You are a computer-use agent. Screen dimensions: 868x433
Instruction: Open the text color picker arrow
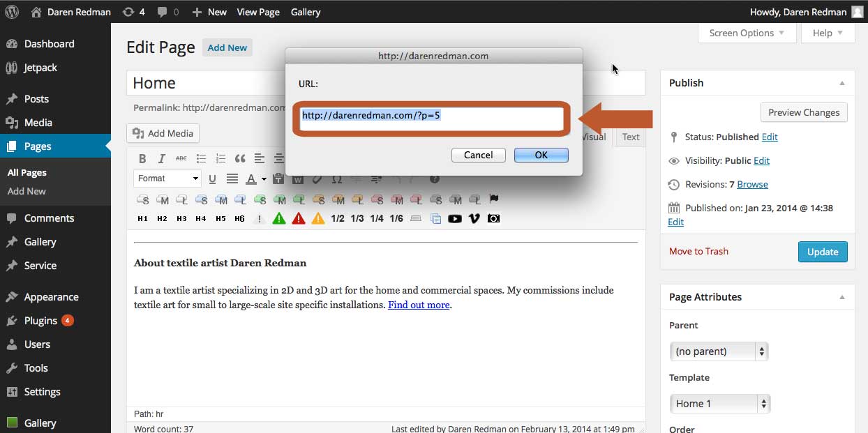264,179
